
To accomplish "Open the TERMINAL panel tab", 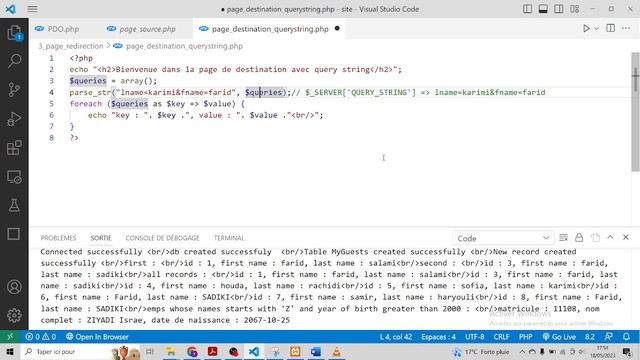I will click(229, 238).
